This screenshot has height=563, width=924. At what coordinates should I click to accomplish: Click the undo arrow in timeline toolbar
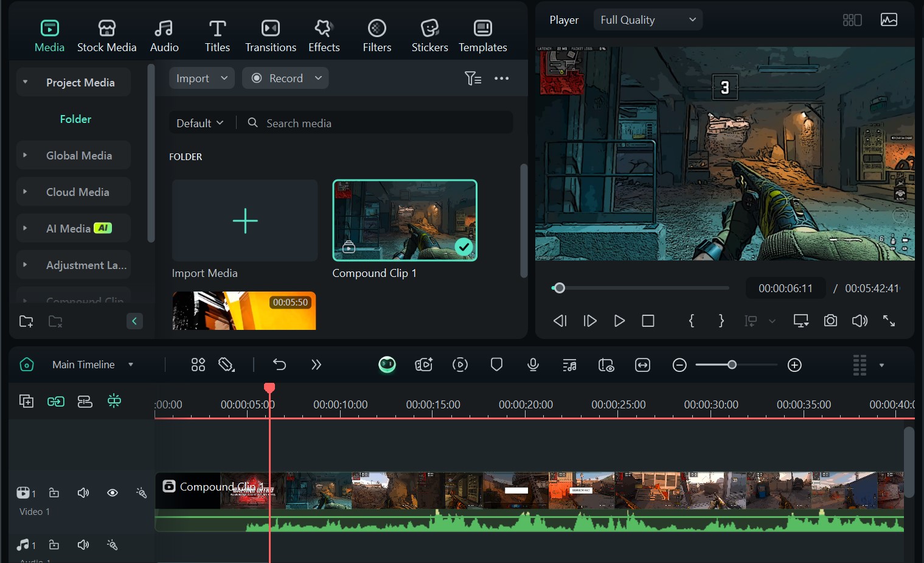pyautogui.click(x=279, y=365)
